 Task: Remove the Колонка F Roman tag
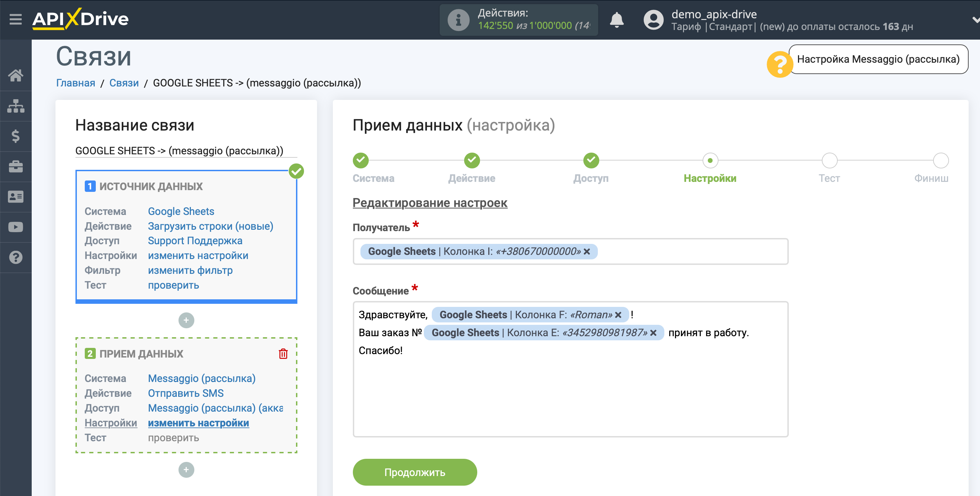point(618,315)
